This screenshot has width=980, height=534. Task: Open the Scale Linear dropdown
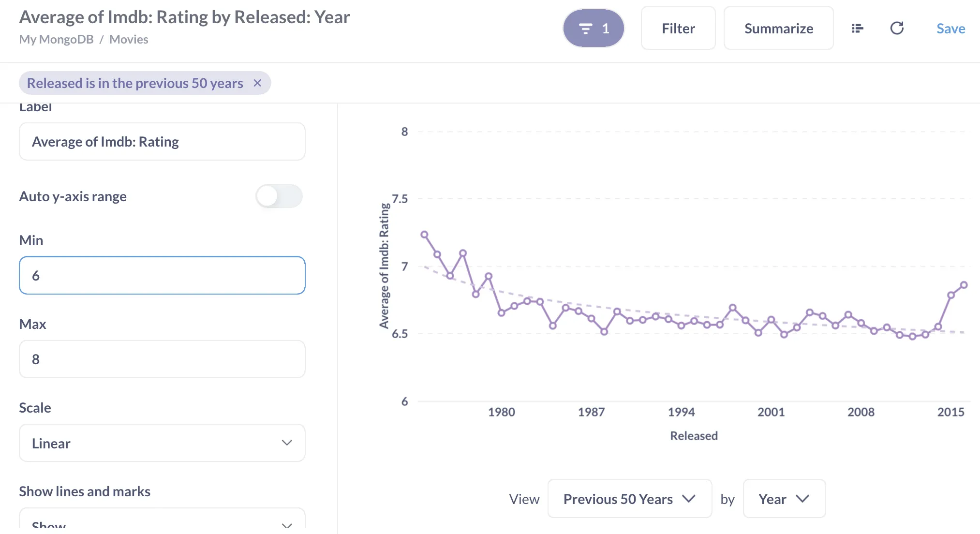(x=162, y=443)
